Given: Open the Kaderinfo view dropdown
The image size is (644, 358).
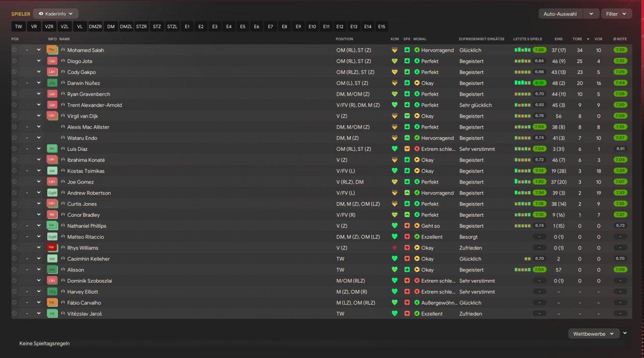Looking at the screenshot, I should [56, 14].
